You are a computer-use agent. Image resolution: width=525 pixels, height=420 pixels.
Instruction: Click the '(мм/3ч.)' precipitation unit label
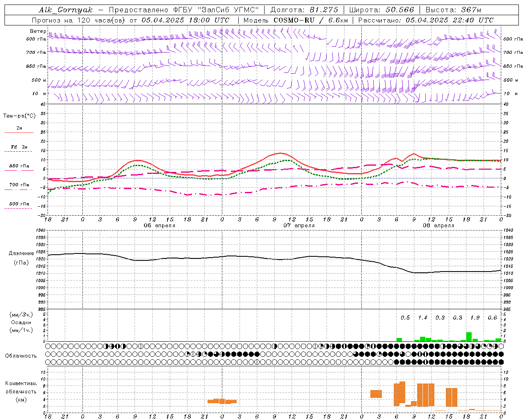click(x=21, y=315)
